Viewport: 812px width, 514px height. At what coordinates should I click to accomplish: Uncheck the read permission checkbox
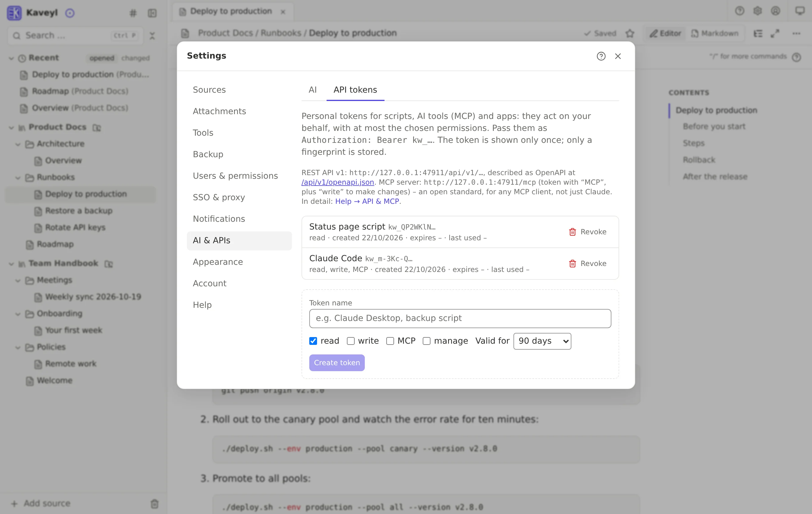click(313, 341)
